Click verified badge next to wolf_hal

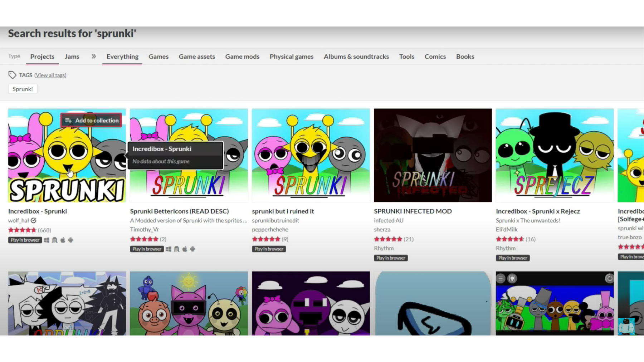(x=34, y=220)
